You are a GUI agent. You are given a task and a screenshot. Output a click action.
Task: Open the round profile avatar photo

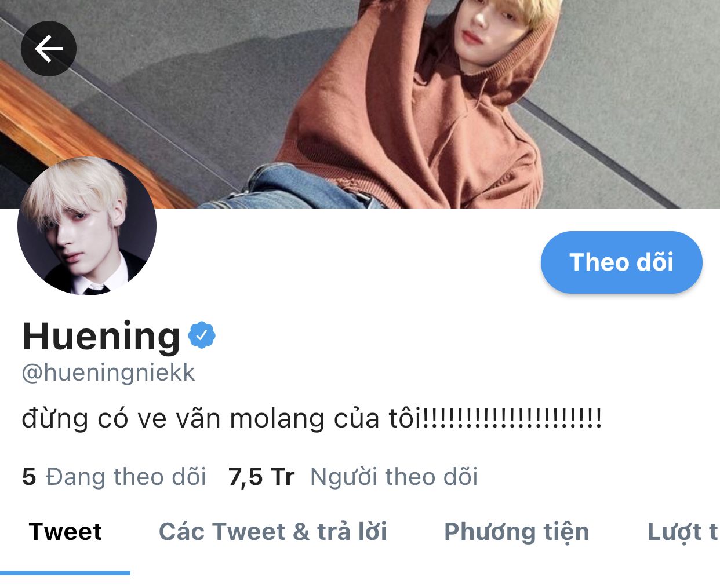point(87,226)
